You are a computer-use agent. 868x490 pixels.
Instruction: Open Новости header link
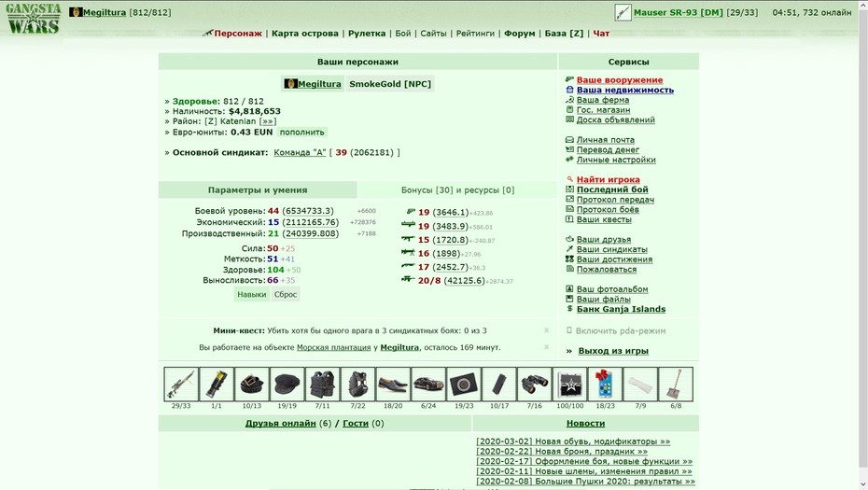coord(585,423)
